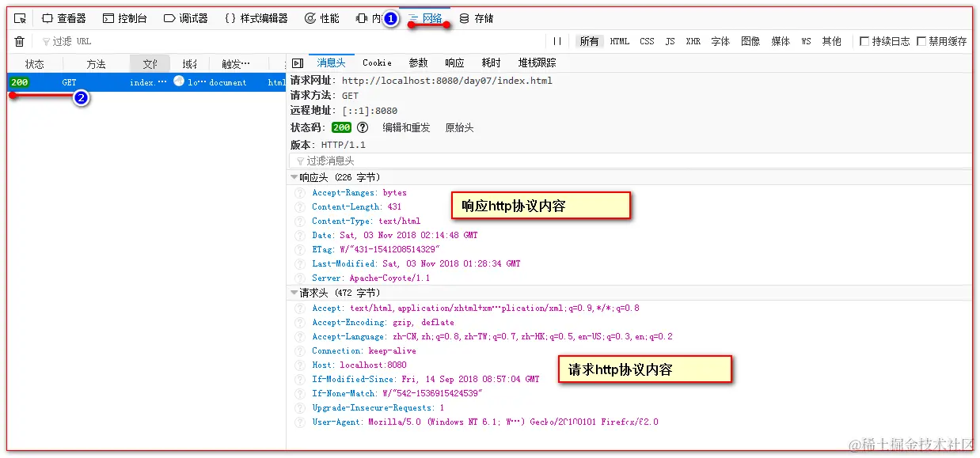This screenshot has height=458, width=980.
Task: Open the 性能 (Performance) panel
Action: (x=325, y=17)
